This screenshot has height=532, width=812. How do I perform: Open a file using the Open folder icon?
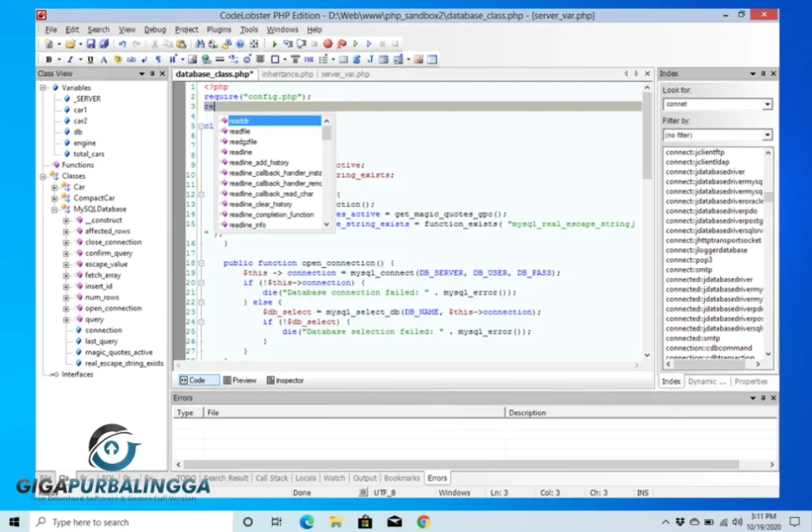(x=70, y=44)
